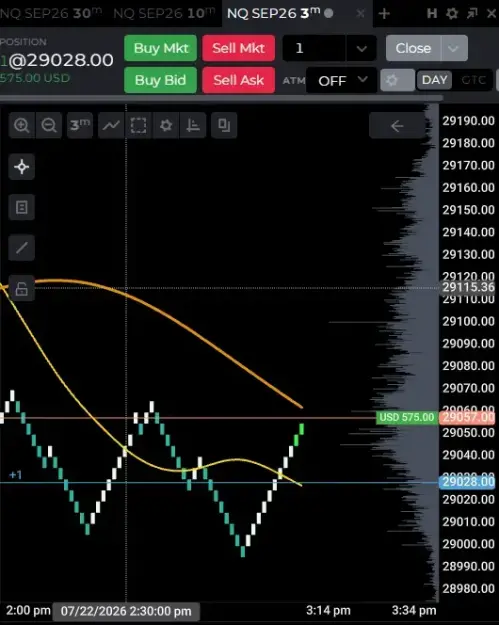499x625 pixels.
Task: Click the Buy Mkt button
Action: pos(161,48)
